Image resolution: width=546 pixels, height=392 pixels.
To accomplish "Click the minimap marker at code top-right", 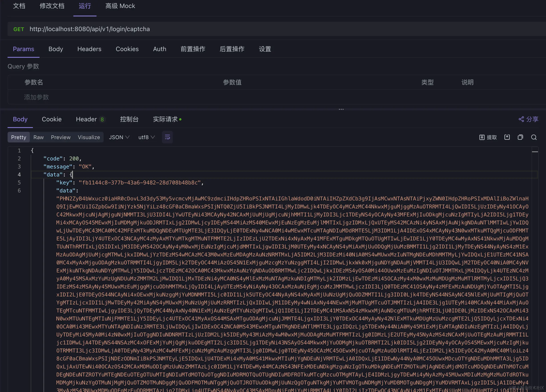I will (x=535, y=152).
